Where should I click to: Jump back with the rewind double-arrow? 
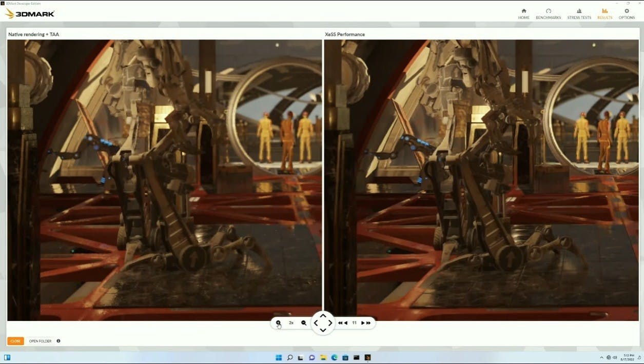(x=340, y=323)
